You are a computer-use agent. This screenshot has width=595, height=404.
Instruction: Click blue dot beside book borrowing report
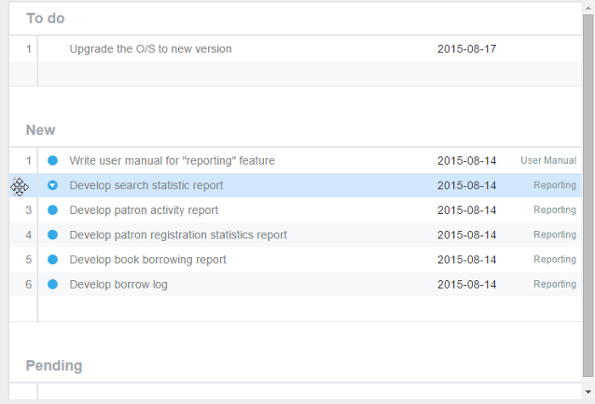point(53,259)
